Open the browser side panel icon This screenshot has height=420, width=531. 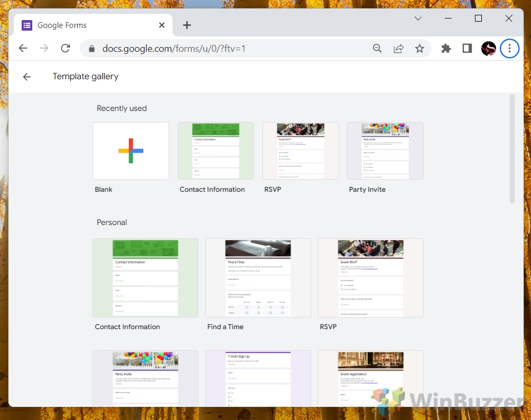click(467, 48)
